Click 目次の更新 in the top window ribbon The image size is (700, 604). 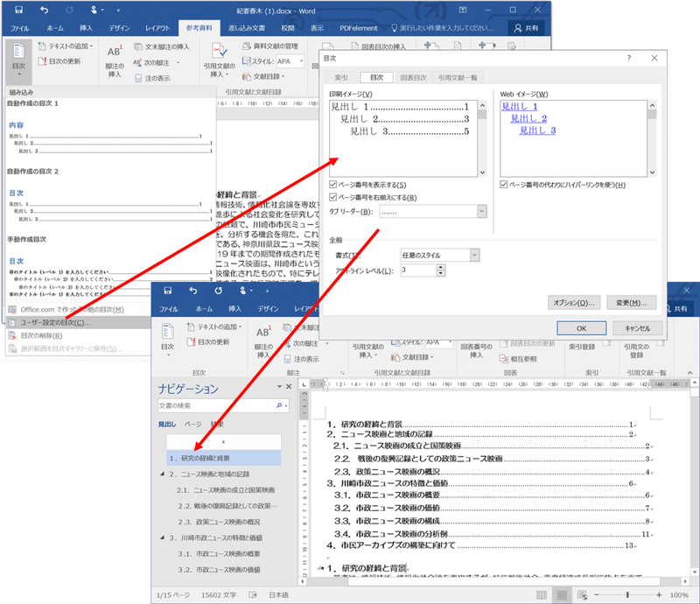click(x=59, y=61)
